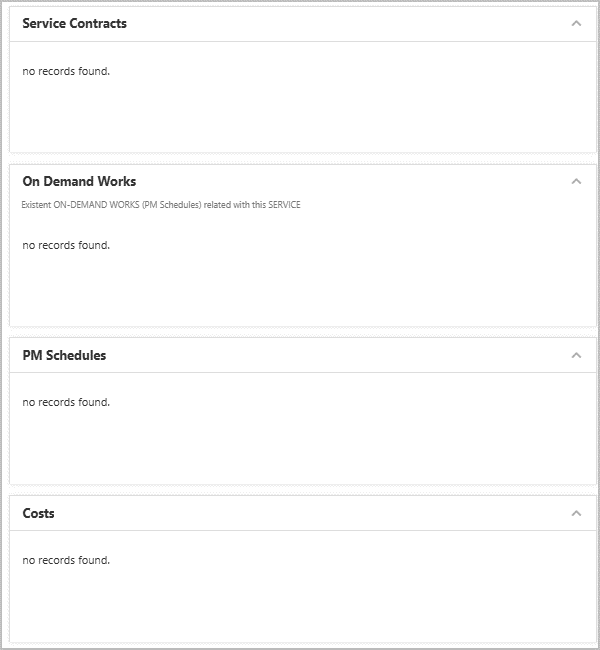This screenshot has height=650, width=600.
Task: Click 'no records found' under PM Schedules
Action: [66, 403]
